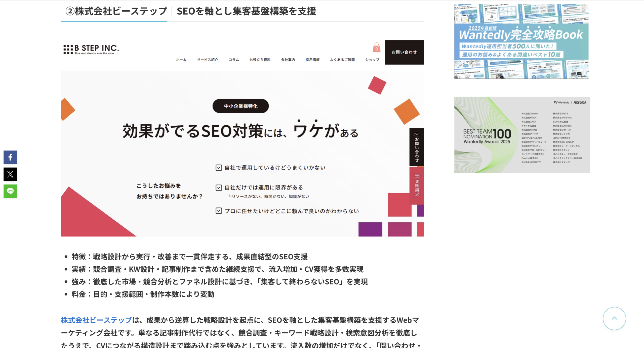Screen dimensions: 644x348
Task: Select the 強み bullet line
Action: click(220, 282)
